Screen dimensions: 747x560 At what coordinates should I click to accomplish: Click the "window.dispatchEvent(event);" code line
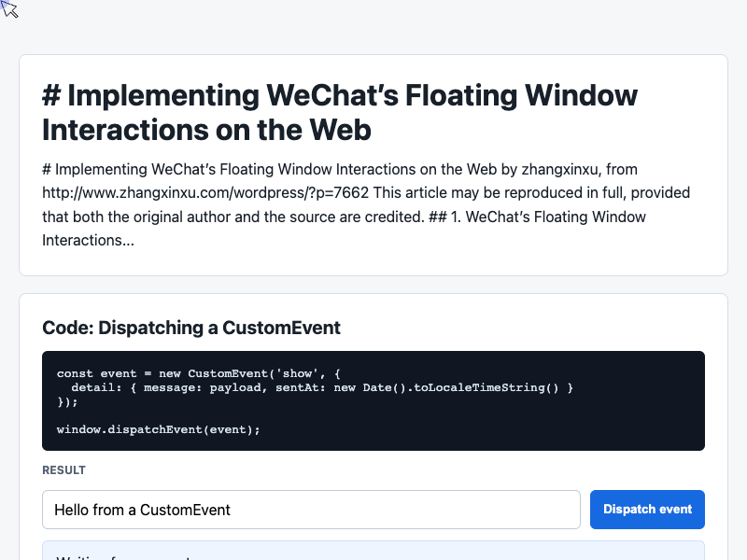(158, 429)
